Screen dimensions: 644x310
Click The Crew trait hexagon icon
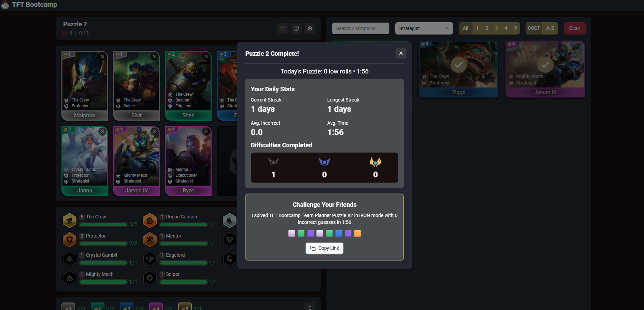70,220
